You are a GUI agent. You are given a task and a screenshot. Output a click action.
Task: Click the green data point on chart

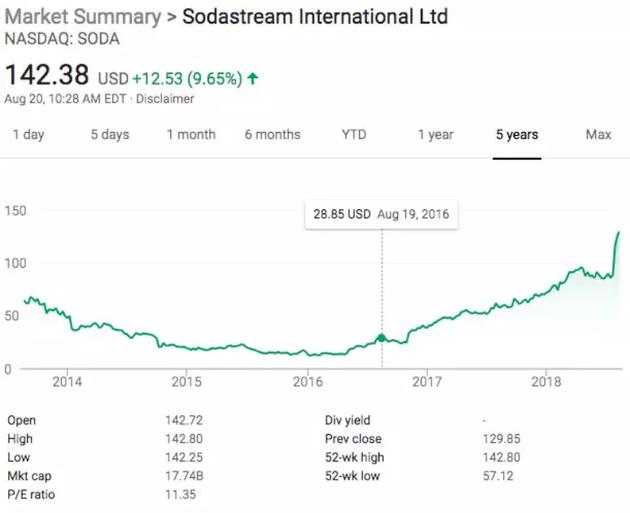point(381,338)
